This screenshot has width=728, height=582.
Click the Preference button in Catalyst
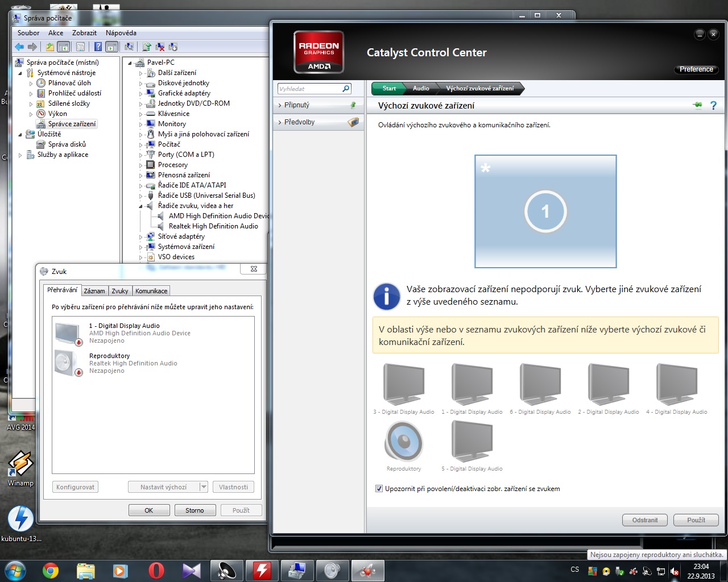pos(696,69)
